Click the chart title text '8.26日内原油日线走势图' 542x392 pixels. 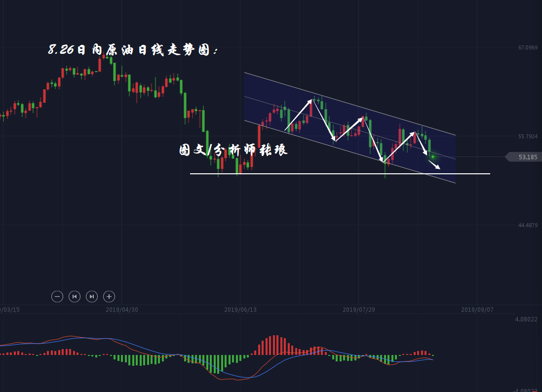(x=133, y=50)
